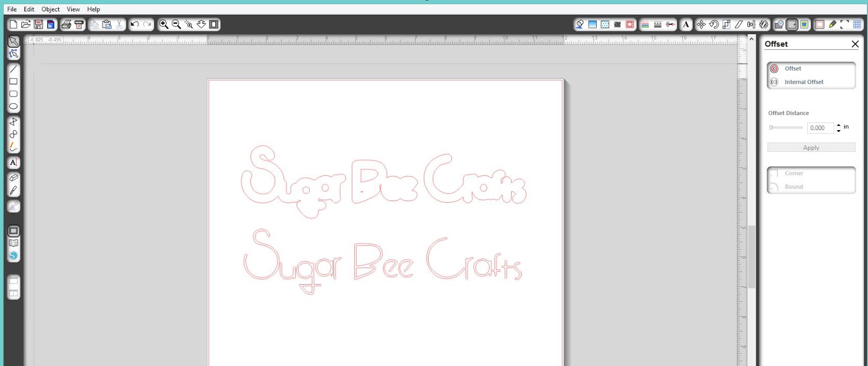
Task: Open the Line Color window icon
Action: tap(645, 24)
